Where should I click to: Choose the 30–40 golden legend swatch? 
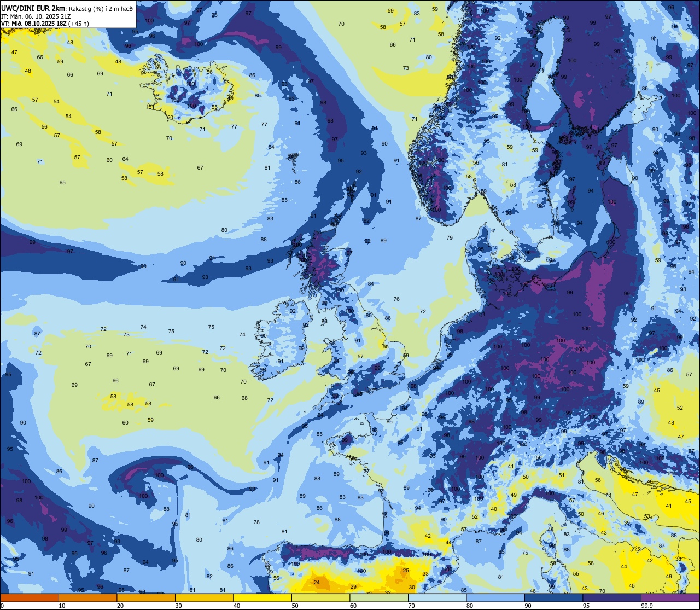tap(204, 597)
